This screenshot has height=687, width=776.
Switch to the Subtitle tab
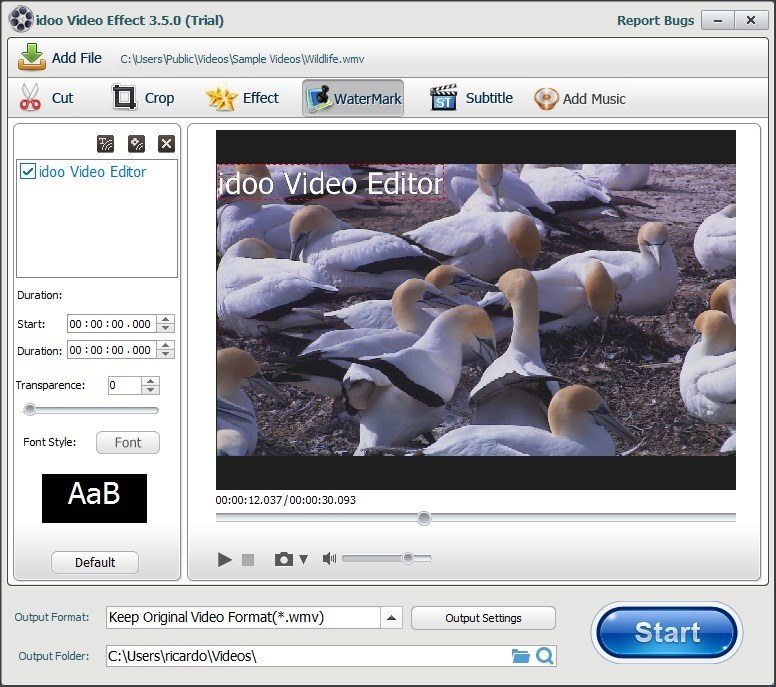[471, 98]
